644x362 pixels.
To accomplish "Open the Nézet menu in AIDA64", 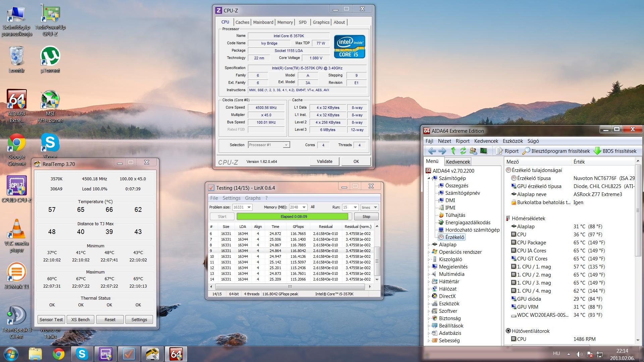I will point(444,141).
